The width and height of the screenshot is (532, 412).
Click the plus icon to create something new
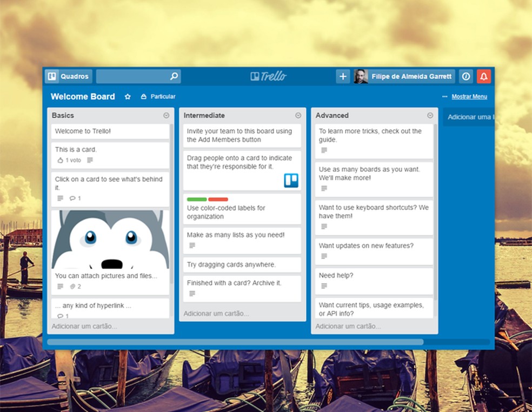[343, 76]
